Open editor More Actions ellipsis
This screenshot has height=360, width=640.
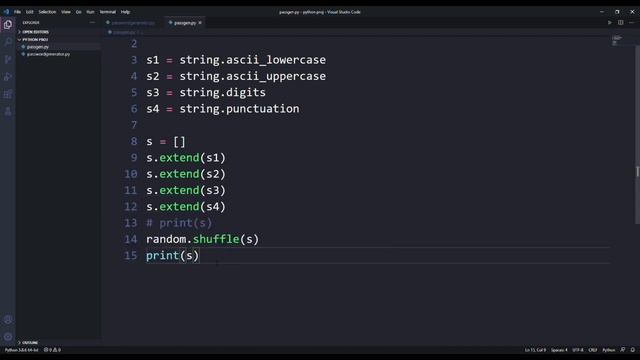point(631,23)
